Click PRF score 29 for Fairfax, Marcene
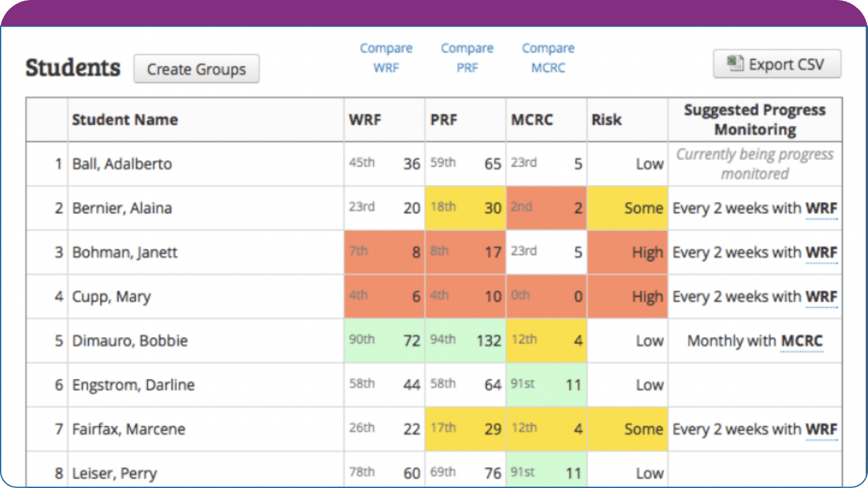The height and width of the screenshot is (488, 868). (492, 429)
